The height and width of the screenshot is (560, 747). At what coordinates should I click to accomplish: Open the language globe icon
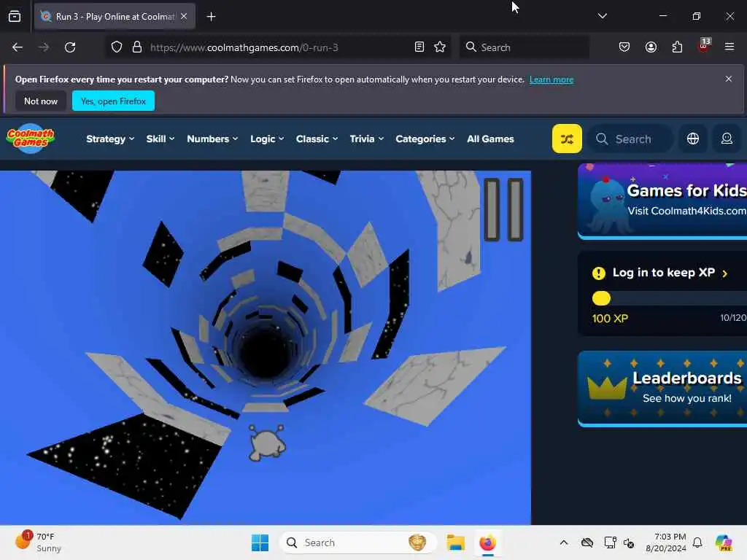(x=693, y=139)
